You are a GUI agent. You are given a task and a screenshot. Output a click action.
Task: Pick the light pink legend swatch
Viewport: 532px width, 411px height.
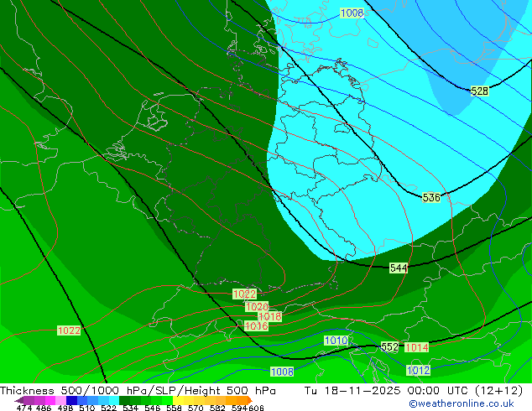pyautogui.click(x=60, y=400)
